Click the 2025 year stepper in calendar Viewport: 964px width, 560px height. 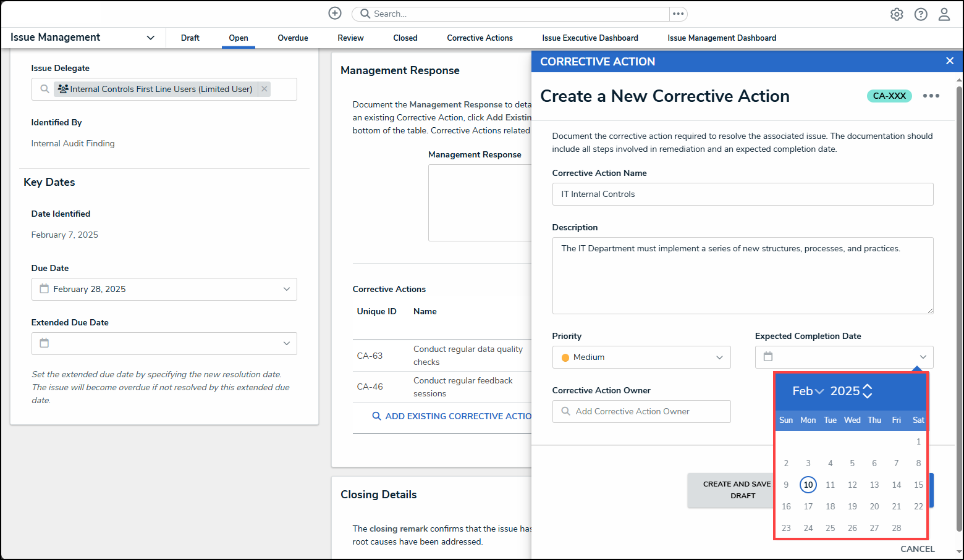867,391
